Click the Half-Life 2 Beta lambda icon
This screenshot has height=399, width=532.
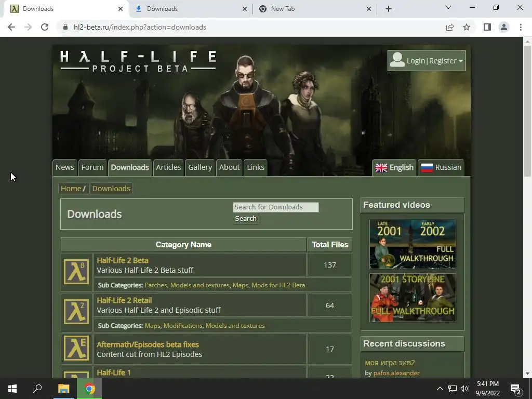coord(76,272)
